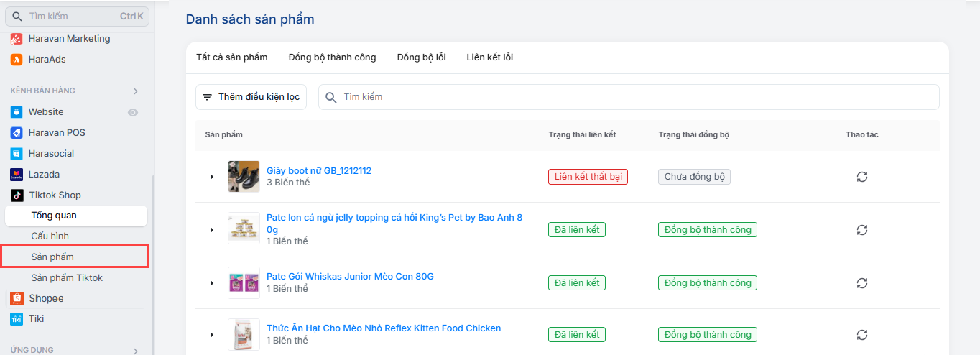The height and width of the screenshot is (355, 980).
Task: Click the Lazada channel icon
Action: pyautogui.click(x=17, y=174)
